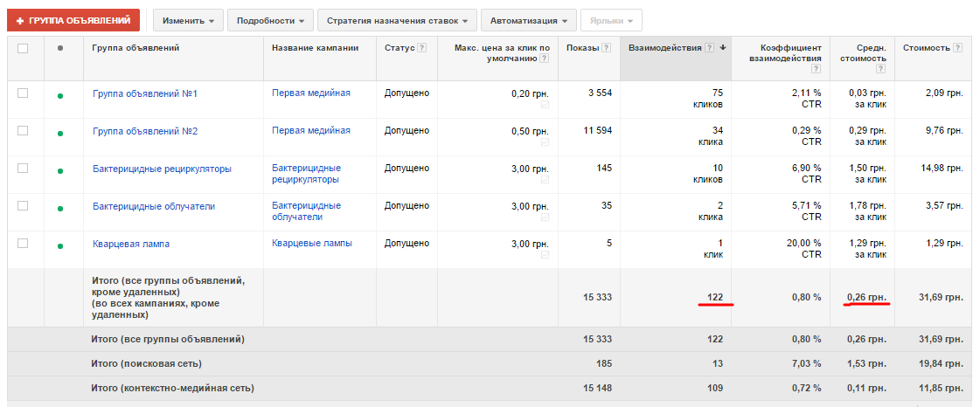
Task: Check the box for Группа объявлений №1
Action: pos(23,93)
